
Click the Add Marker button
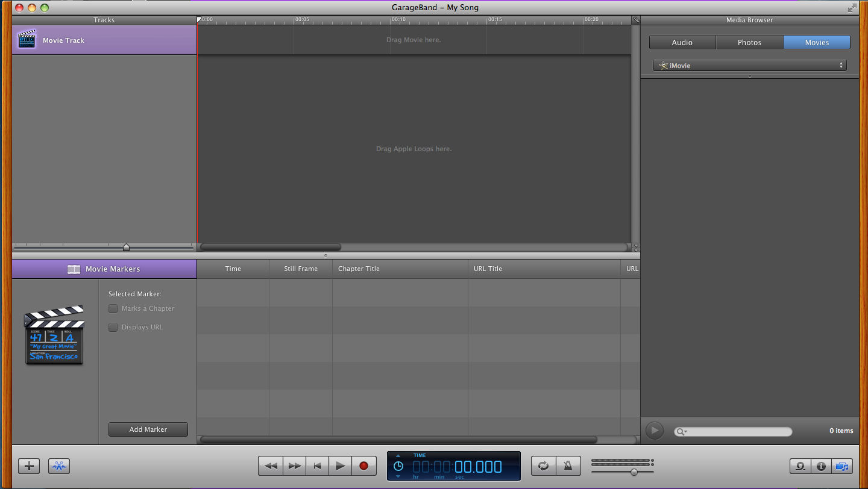click(x=148, y=429)
